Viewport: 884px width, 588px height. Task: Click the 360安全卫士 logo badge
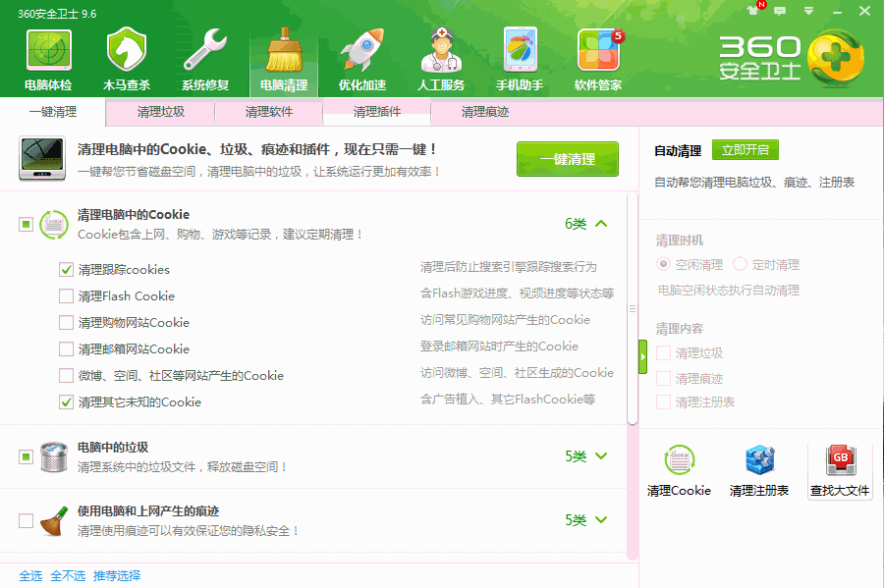tap(835, 58)
